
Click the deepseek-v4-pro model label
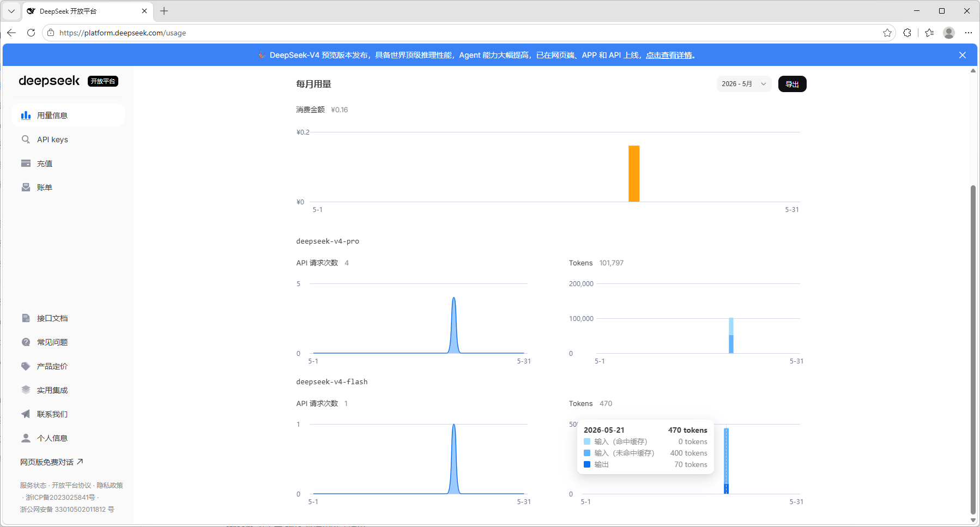click(328, 241)
